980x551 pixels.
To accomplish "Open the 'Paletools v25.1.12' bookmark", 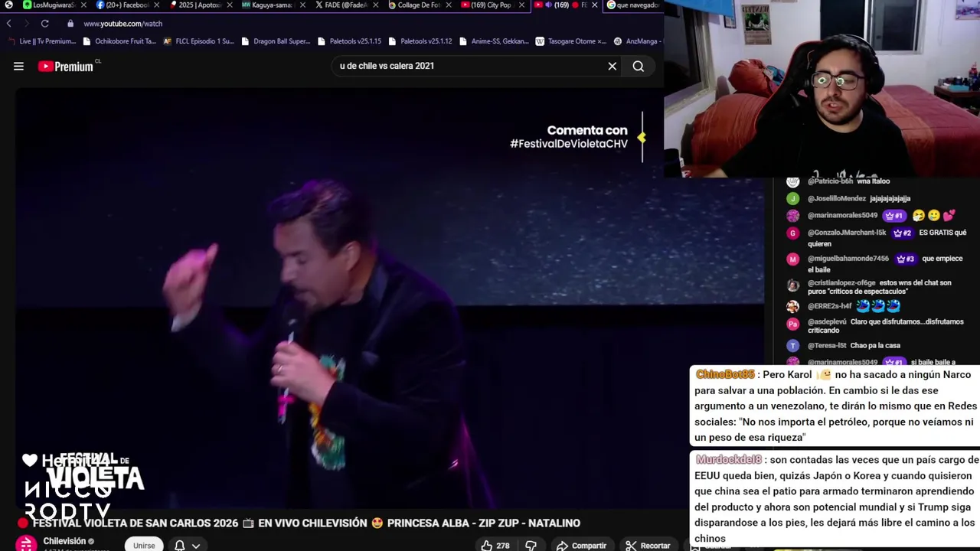I will click(x=420, y=41).
